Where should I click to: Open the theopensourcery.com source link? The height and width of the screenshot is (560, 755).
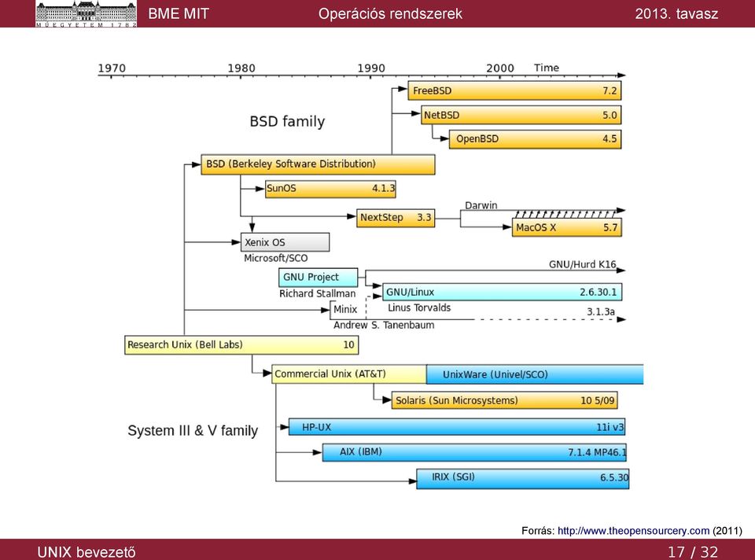point(633,531)
